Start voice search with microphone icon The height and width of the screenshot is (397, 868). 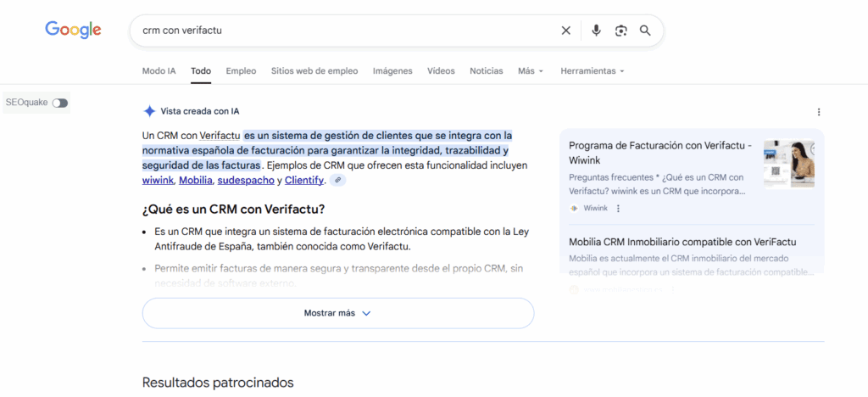point(596,31)
